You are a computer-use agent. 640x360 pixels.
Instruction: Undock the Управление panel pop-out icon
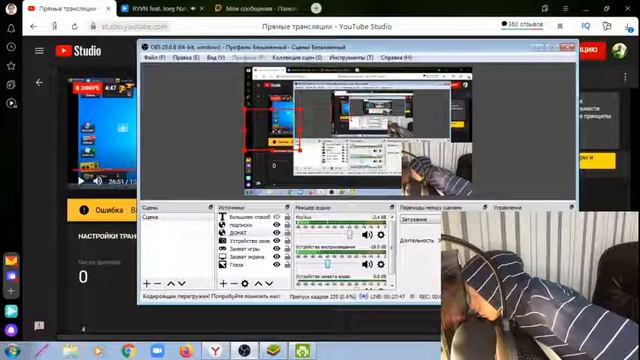coord(571,207)
